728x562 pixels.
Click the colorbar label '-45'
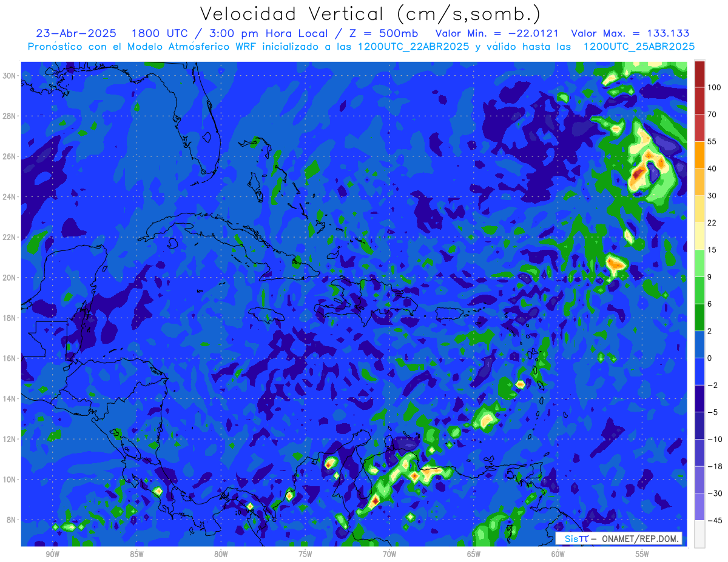(714, 520)
